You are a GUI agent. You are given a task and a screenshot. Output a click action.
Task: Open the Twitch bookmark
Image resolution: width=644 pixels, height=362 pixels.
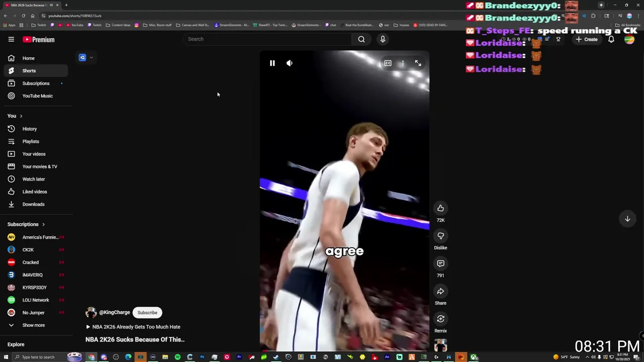click(x=94, y=25)
